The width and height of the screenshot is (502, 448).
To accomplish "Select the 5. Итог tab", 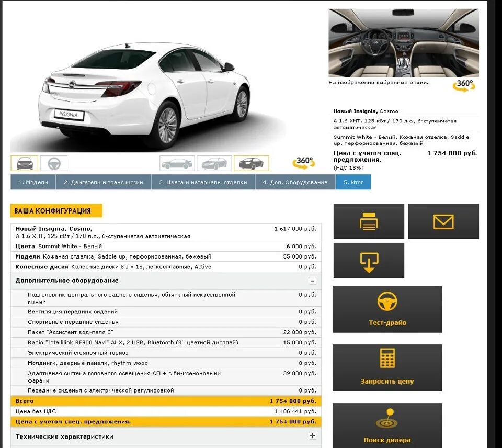I will coord(353,182).
